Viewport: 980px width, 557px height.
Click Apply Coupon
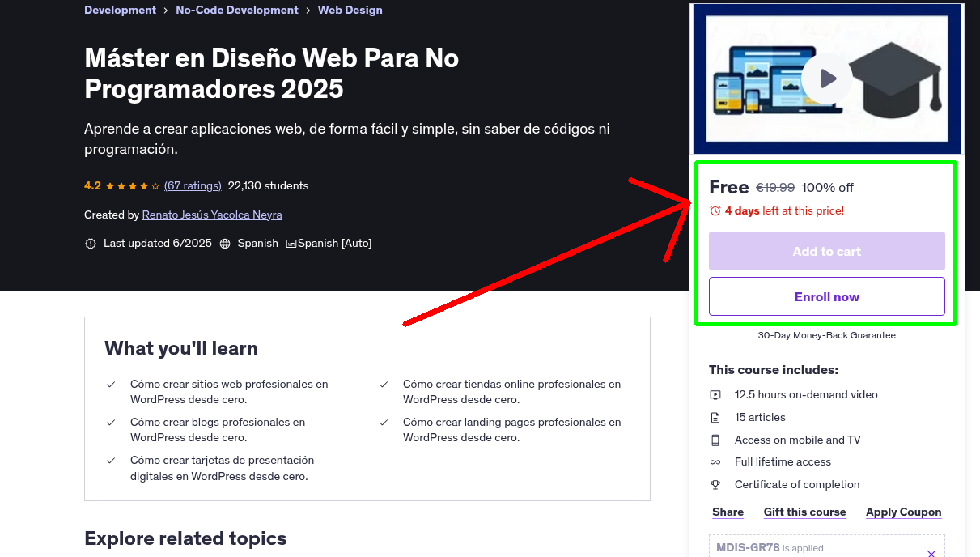[x=903, y=512]
